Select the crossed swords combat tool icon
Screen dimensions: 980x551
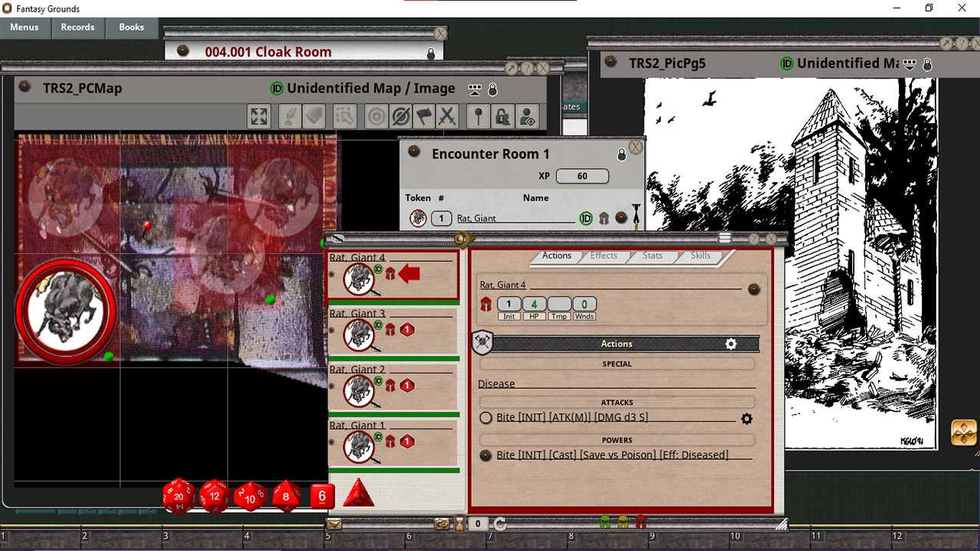coord(448,116)
